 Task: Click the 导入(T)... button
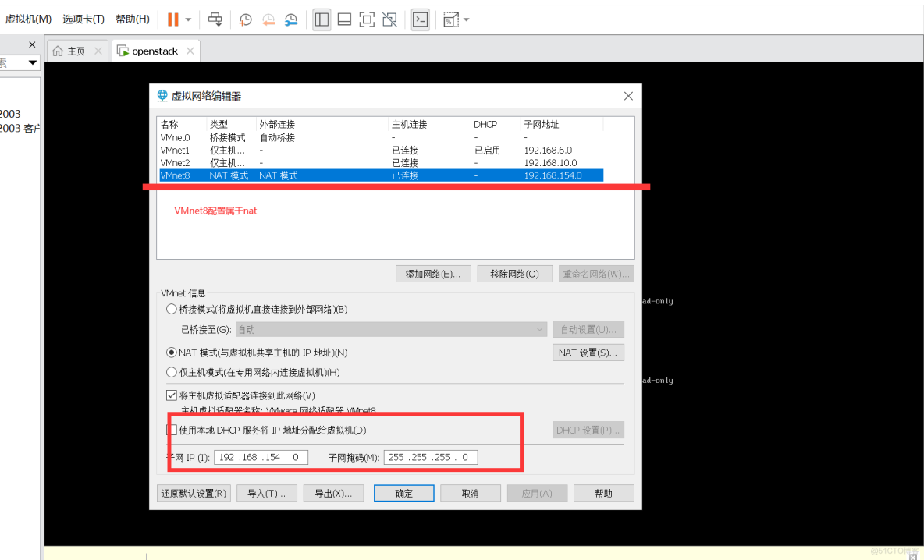click(x=266, y=494)
